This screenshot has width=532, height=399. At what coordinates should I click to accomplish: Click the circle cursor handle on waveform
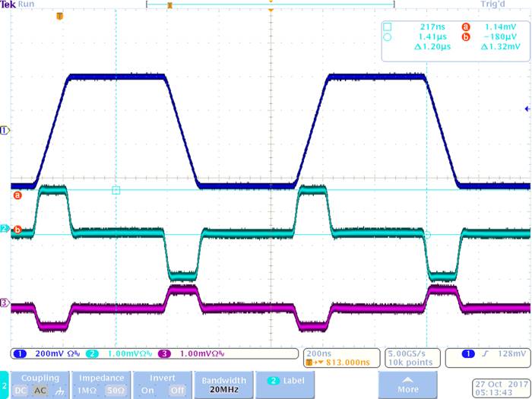tap(427, 235)
